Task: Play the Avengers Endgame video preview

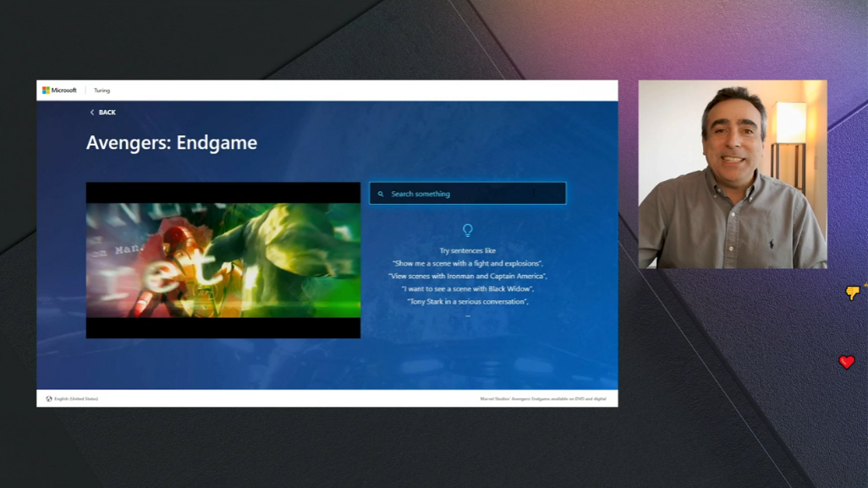Action: [x=223, y=260]
